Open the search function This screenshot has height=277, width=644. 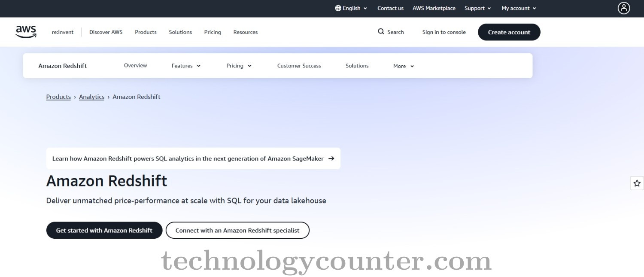[391, 32]
